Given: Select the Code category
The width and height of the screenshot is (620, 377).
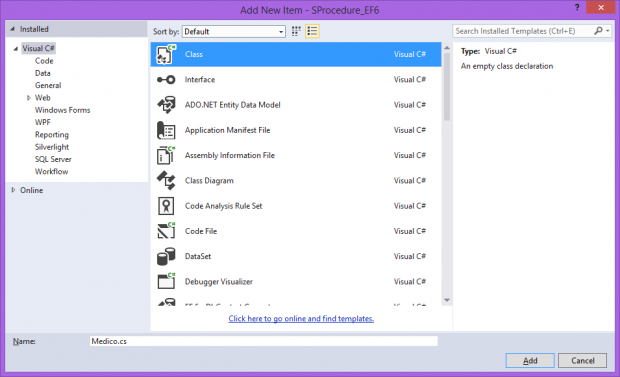Looking at the screenshot, I should (x=44, y=61).
